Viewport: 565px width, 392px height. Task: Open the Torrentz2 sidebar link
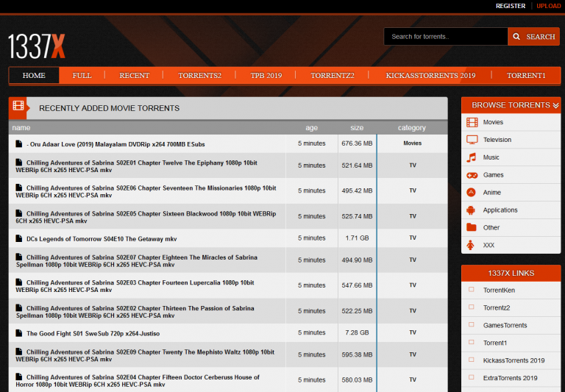coord(496,307)
